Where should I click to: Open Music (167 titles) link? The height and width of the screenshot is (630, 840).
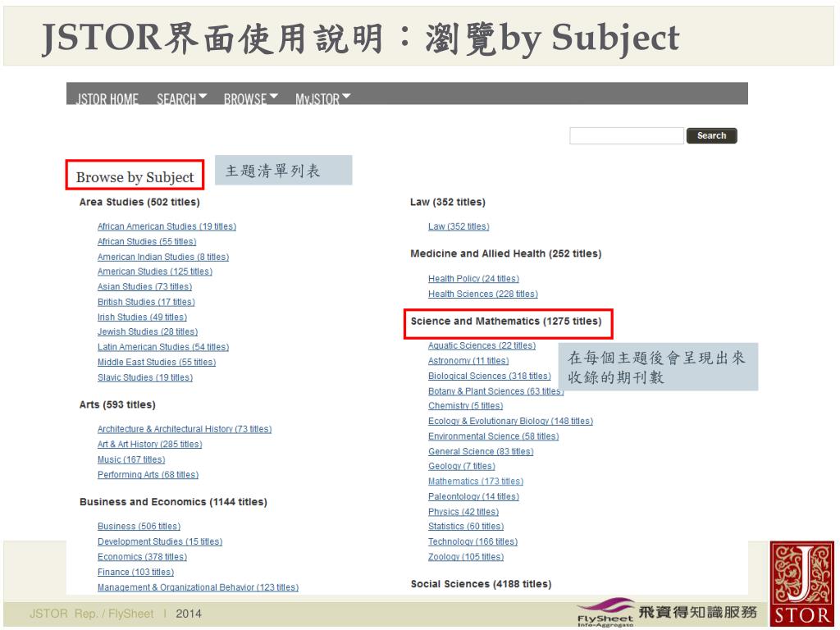[x=131, y=459]
